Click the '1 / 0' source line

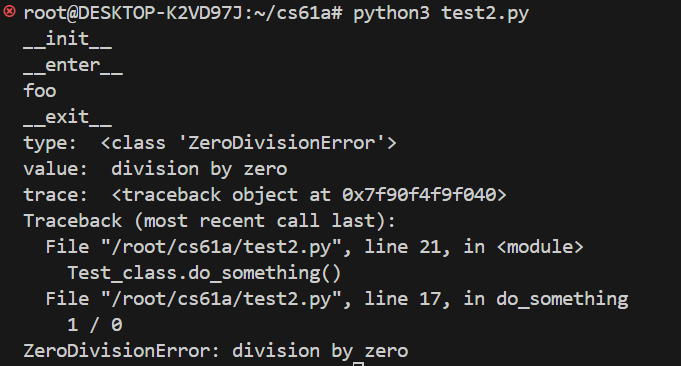pyautogui.click(x=95, y=325)
